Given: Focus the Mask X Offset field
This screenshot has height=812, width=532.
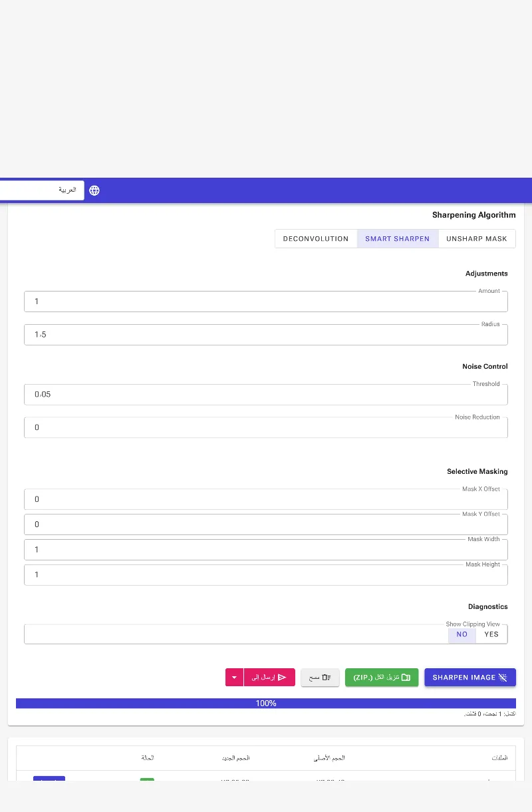Looking at the screenshot, I should coord(266,499).
